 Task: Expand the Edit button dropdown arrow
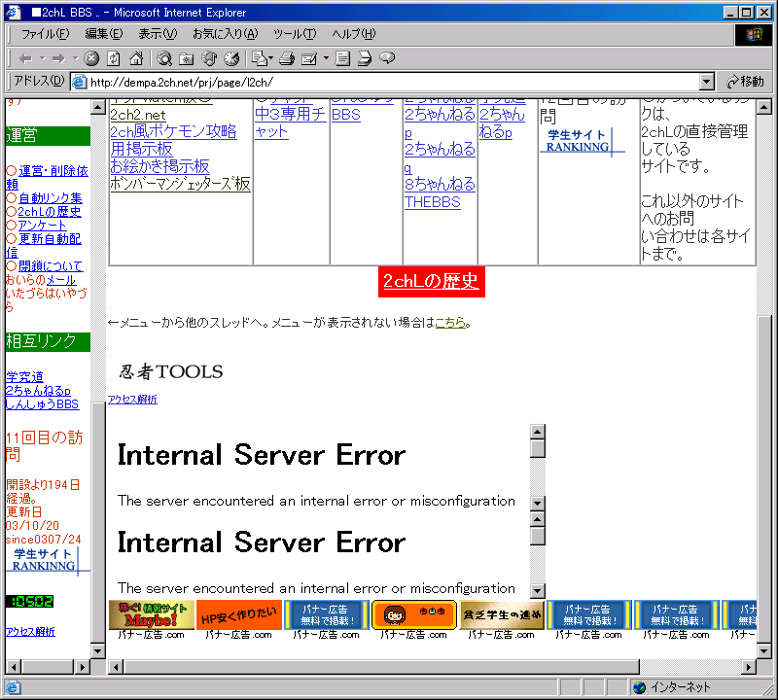point(326,58)
